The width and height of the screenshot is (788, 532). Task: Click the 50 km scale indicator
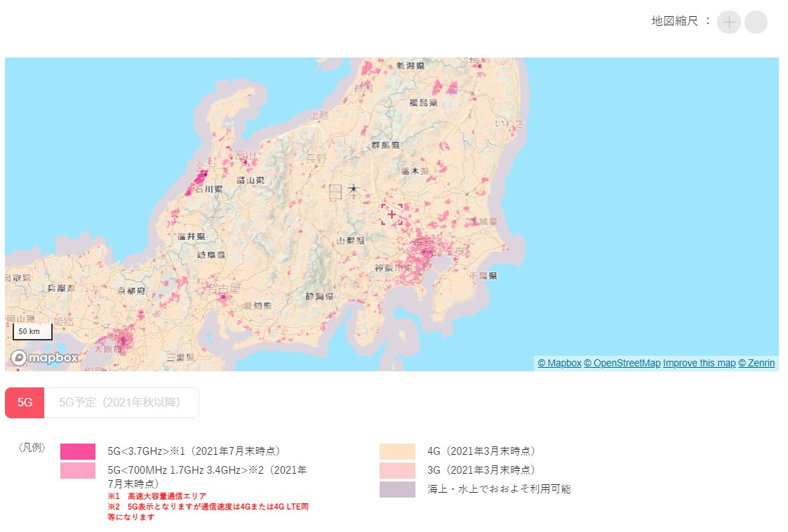[x=32, y=331]
